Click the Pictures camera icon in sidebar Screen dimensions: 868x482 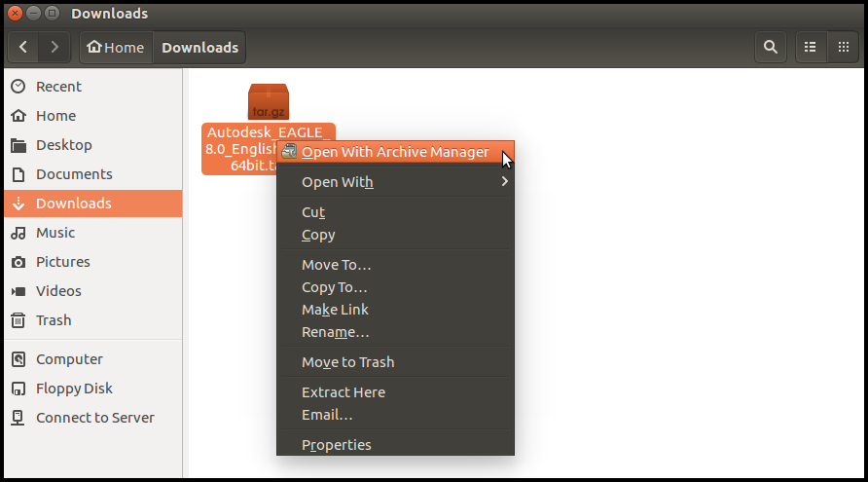[18, 262]
